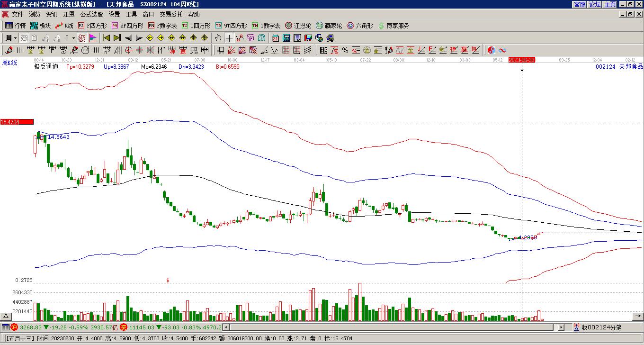Toggle the 权 rights-adjustment button
The width and height of the screenshot is (644, 345).
[82, 38]
